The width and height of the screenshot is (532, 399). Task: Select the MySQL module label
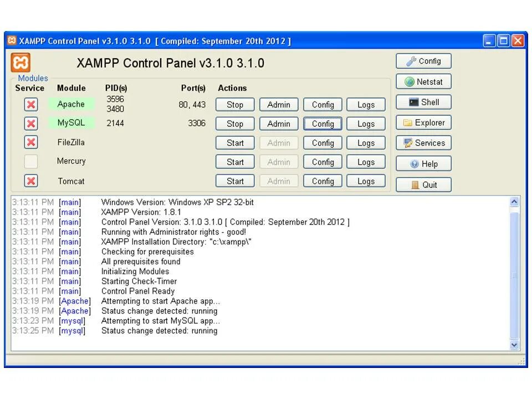pyautogui.click(x=71, y=122)
